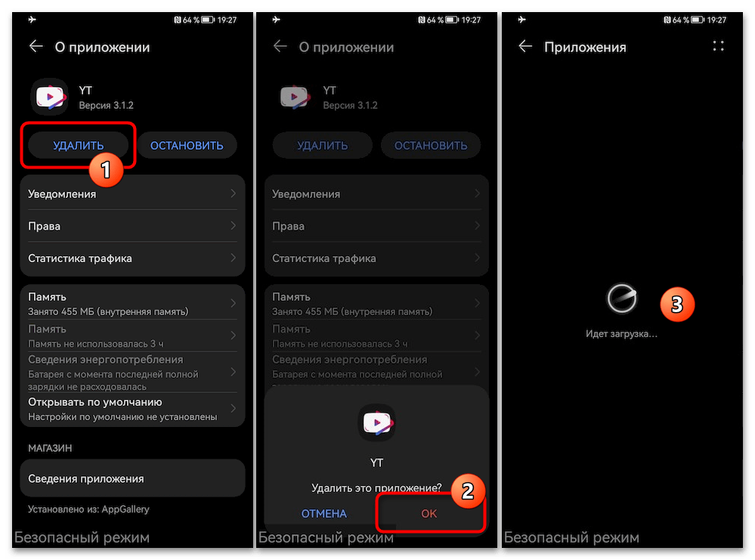
Task: Tap the loading spinner above Идет загрузка
Action: pyautogui.click(x=622, y=298)
